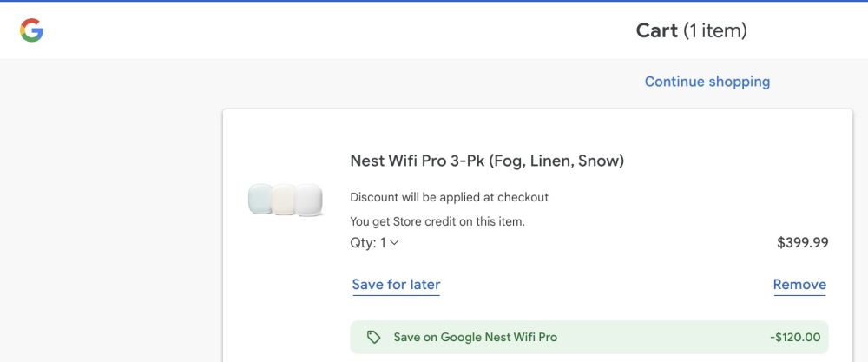This screenshot has width=868, height=362.
Task: Click the blue progress bar at top
Action: [434, 1]
